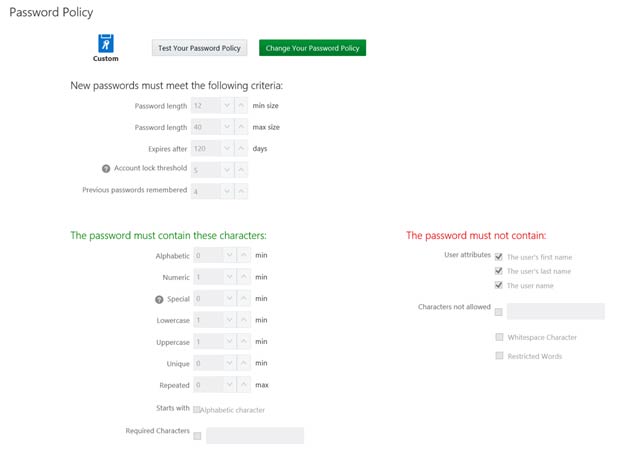Increase the Numeric minimum count
The image size is (621, 452).
point(242,277)
